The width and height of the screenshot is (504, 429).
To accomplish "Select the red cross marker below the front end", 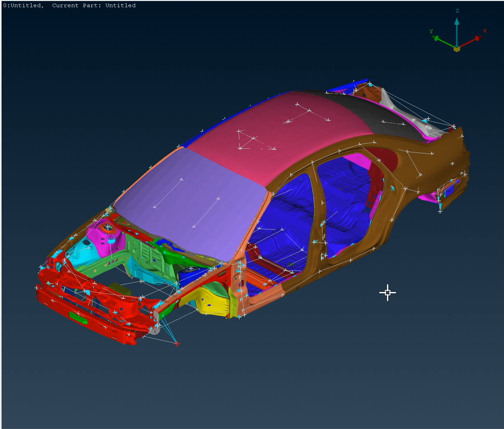I will click(177, 344).
